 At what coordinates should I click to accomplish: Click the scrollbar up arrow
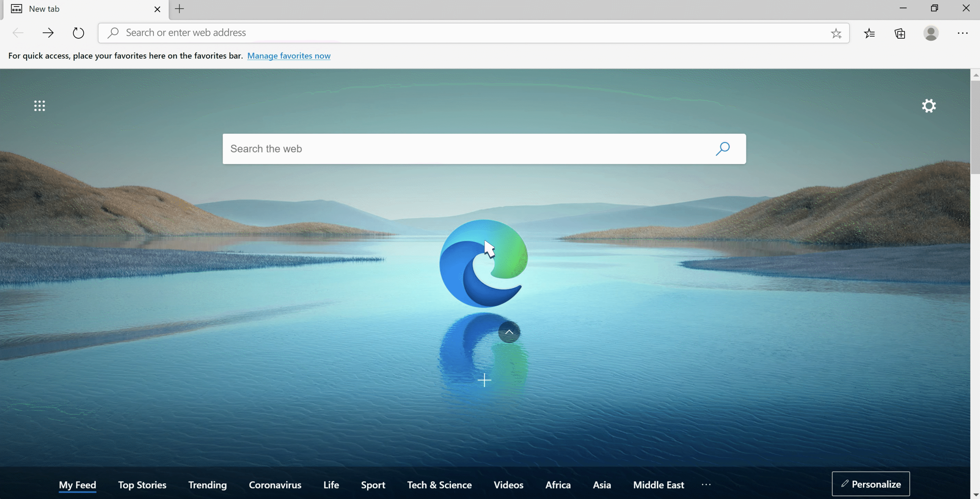tap(975, 76)
